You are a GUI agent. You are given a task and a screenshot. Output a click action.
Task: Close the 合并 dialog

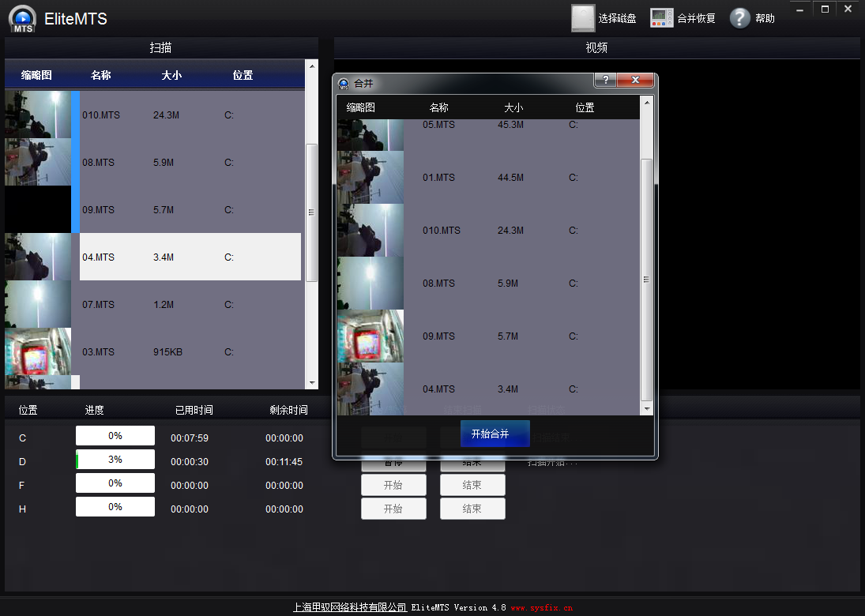click(x=635, y=80)
